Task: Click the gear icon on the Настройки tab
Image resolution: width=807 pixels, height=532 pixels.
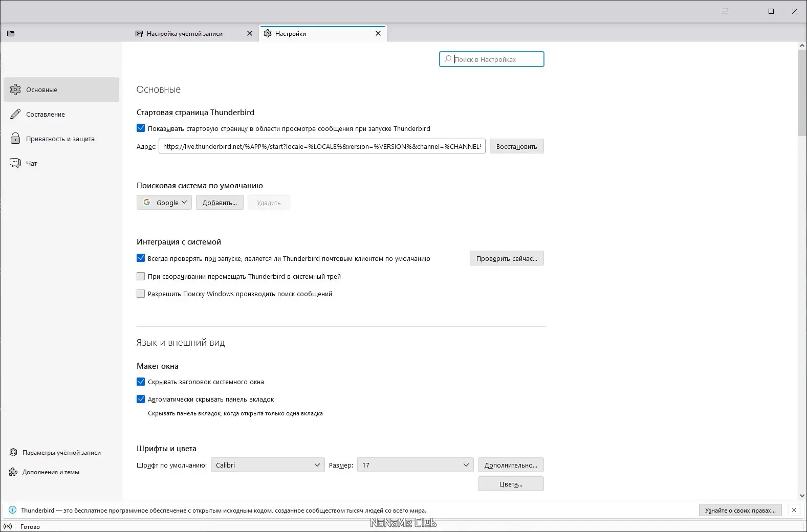Action: (268, 34)
